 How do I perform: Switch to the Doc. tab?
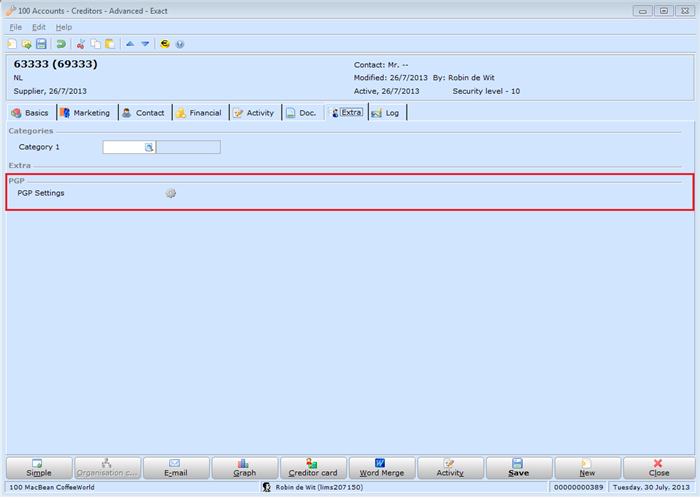click(x=303, y=113)
